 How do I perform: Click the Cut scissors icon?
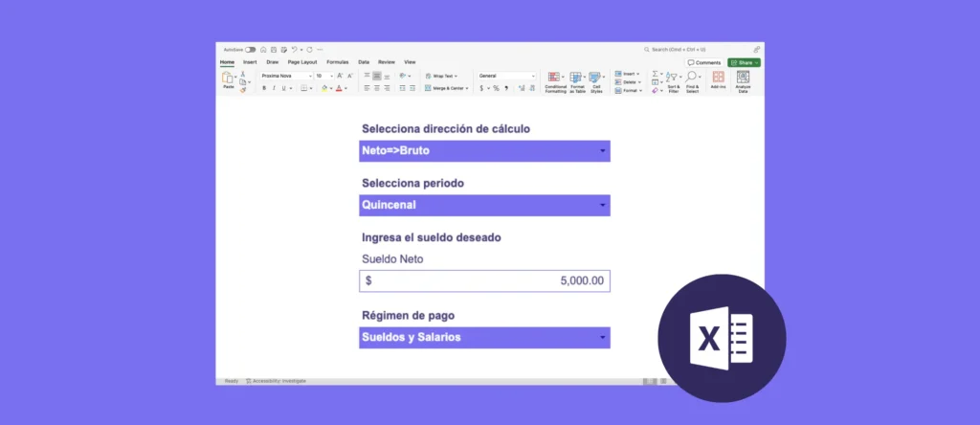(x=242, y=74)
